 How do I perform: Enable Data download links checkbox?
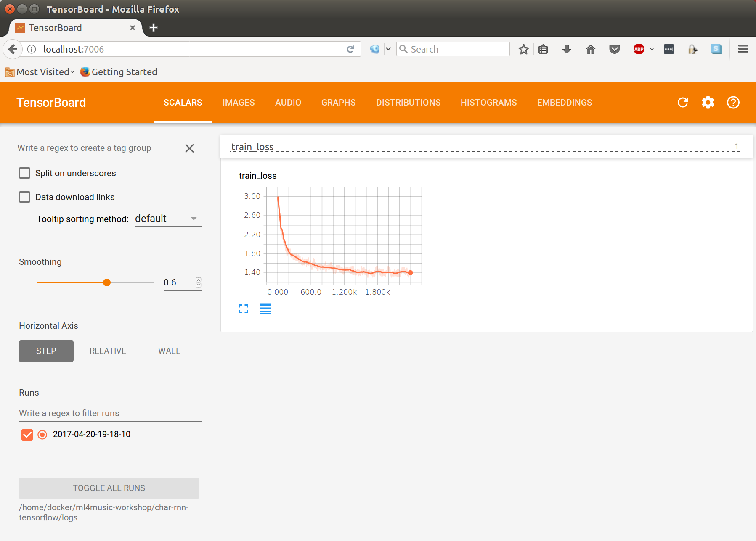pos(25,197)
